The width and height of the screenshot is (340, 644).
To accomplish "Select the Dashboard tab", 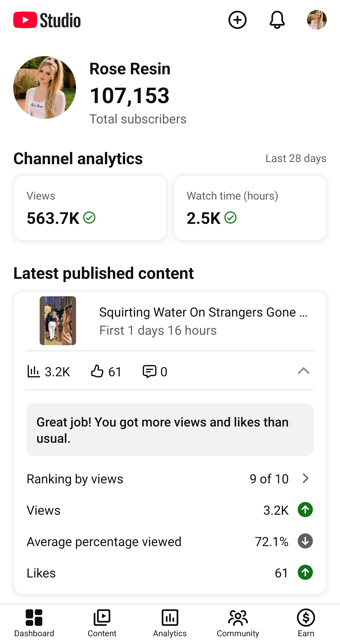I will point(34,623).
